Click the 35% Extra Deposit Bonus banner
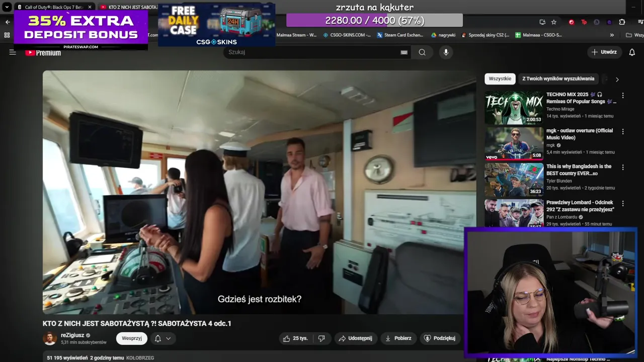 point(81,30)
